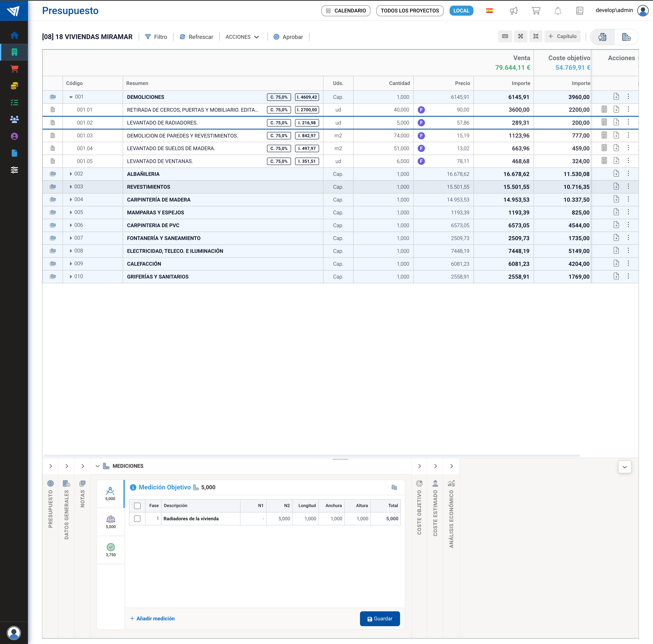This screenshot has height=644, width=653.
Task: Open three-dot menu for REVESTIMIENTOS row
Action: [x=628, y=187]
